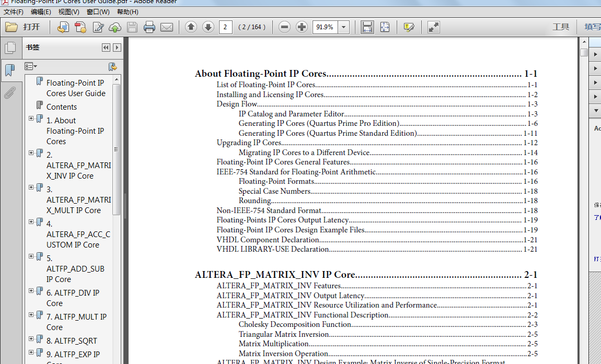Click the expand panel right-arrow button

point(117,48)
